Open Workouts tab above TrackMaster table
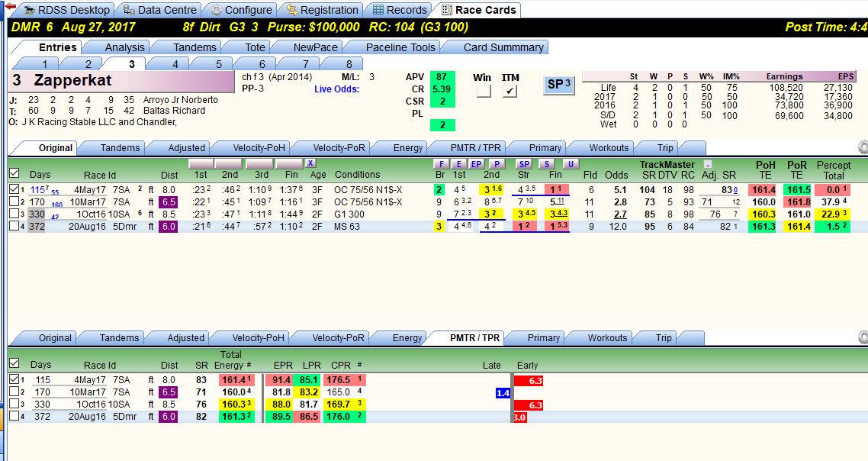 609,148
